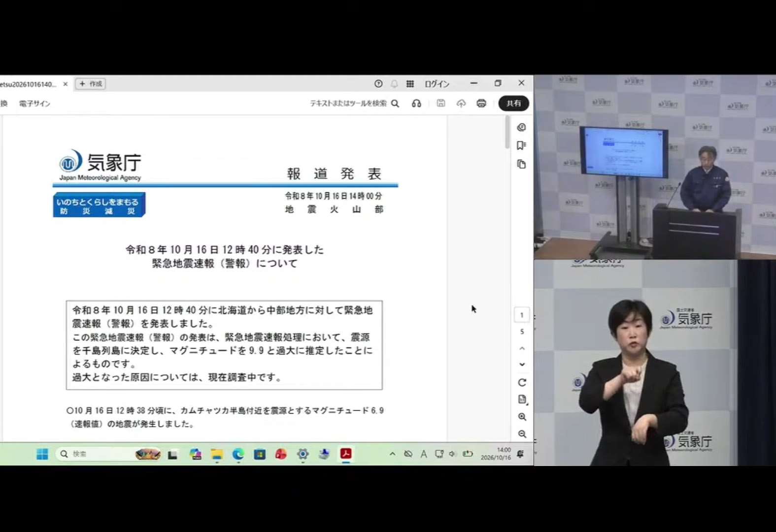Open the Settings gear on the taskbar
Screen dimensions: 776x532
coord(303,454)
